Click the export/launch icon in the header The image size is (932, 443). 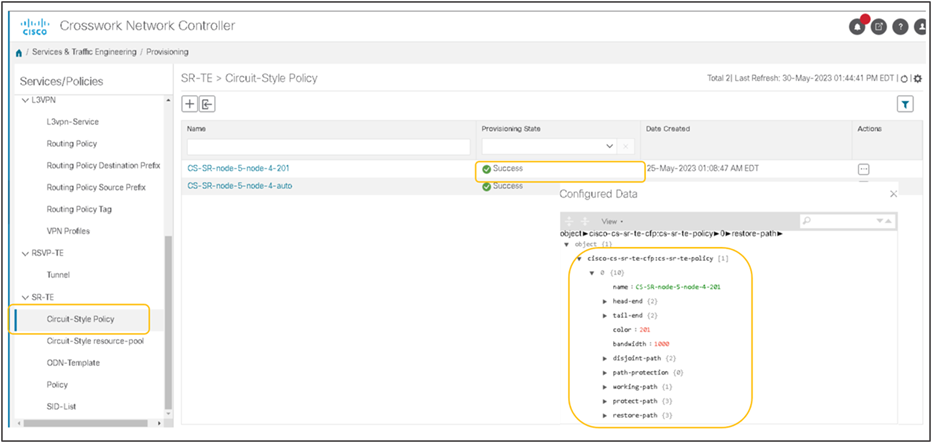pyautogui.click(x=879, y=27)
